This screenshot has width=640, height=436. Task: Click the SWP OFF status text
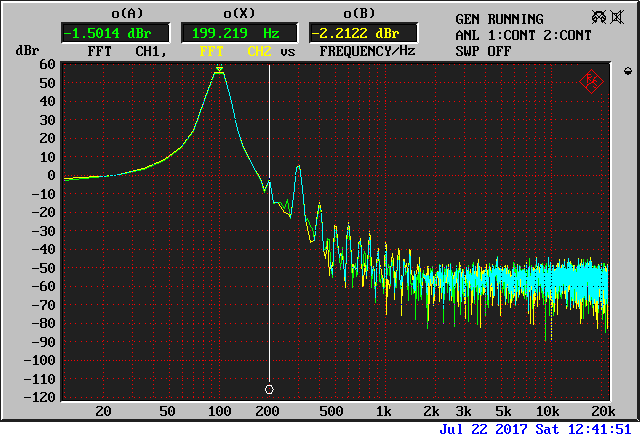pos(483,51)
